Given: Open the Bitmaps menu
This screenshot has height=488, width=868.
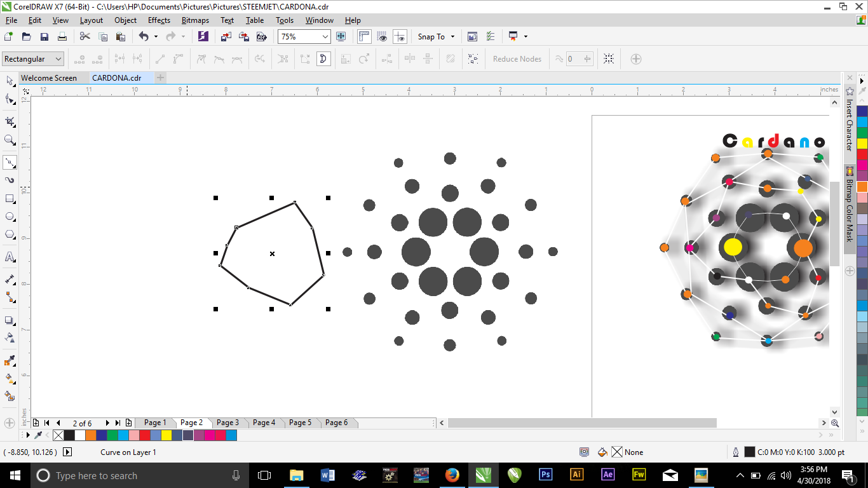Looking at the screenshot, I should [195, 20].
